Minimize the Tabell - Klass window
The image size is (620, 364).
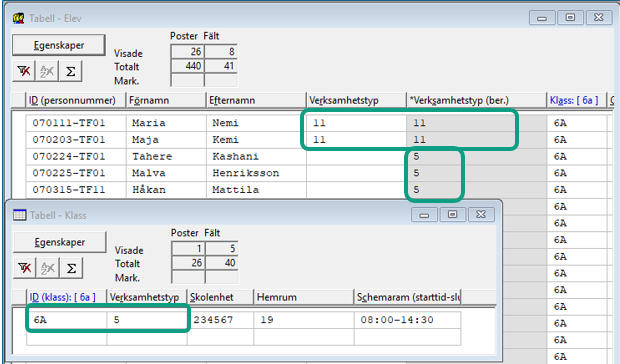click(x=424, y=215)
